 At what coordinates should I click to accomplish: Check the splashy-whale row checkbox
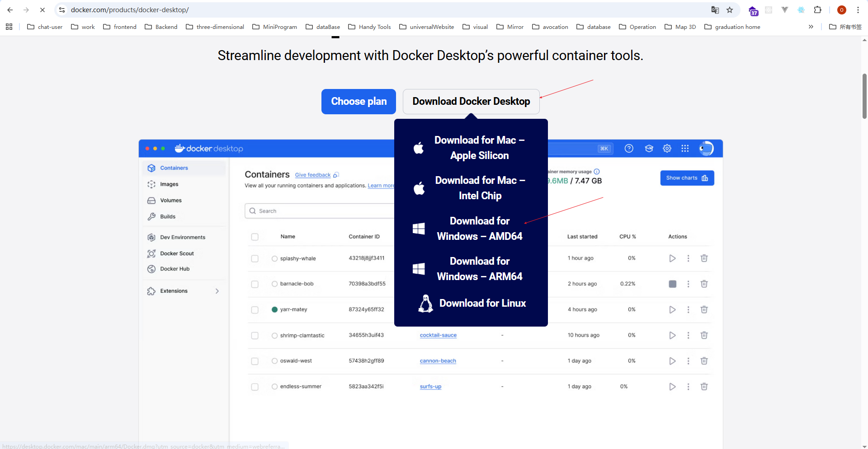(255, 259)
